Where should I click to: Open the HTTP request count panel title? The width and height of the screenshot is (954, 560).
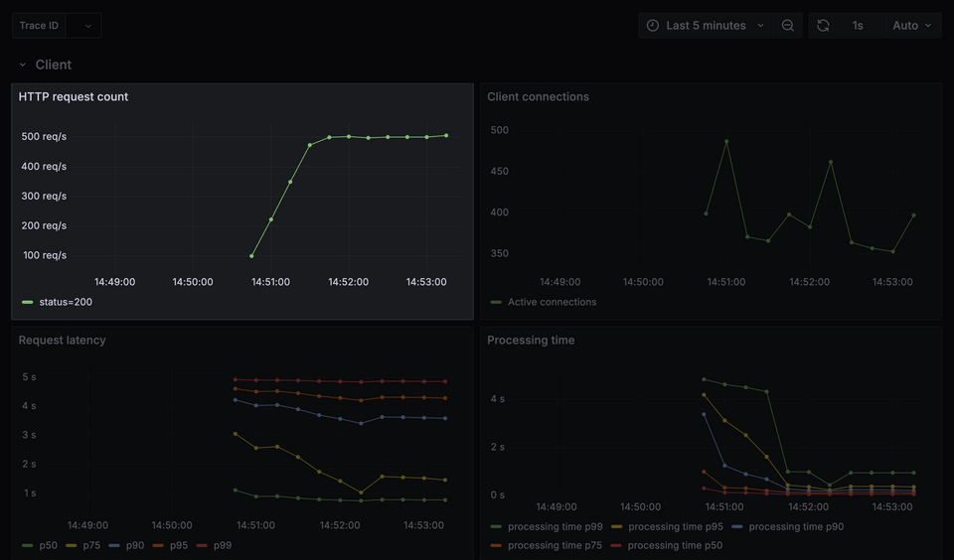[73, 96]
